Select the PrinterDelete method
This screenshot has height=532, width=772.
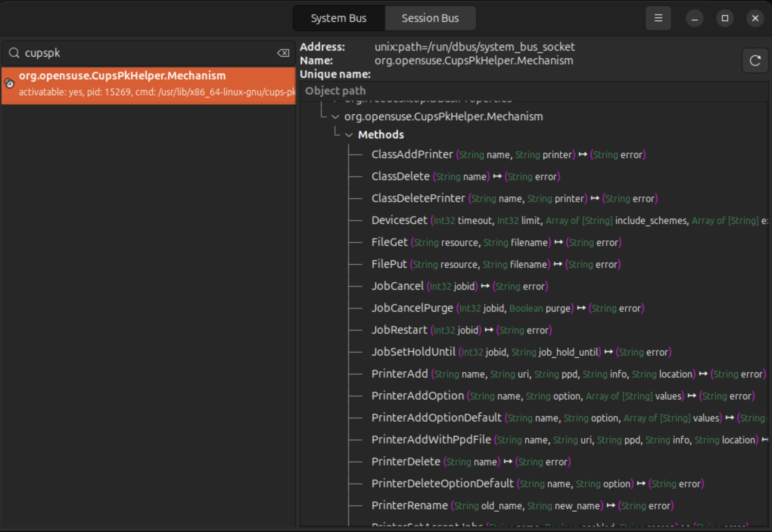pos(406,461)
